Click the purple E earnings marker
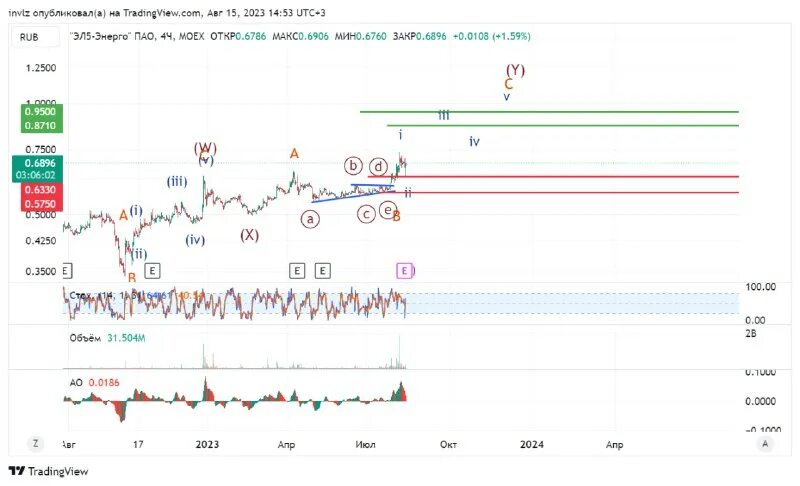The width and height of the screenshot is (800, 486). point(404,271)
